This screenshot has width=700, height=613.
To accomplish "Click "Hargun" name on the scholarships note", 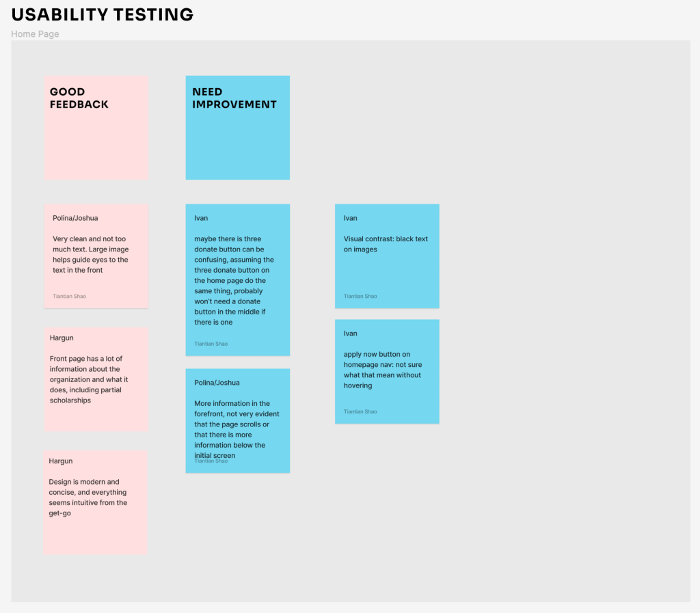I will point(62,338).
